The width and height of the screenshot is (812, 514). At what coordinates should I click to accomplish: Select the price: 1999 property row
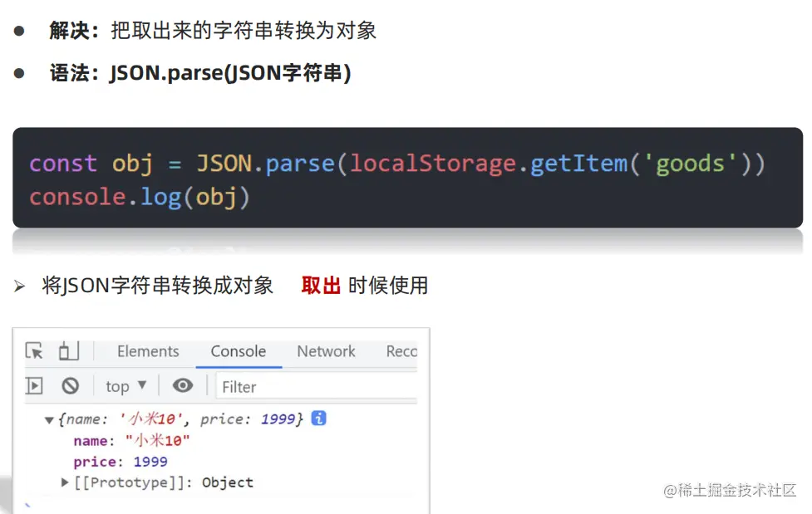(121, 461)
